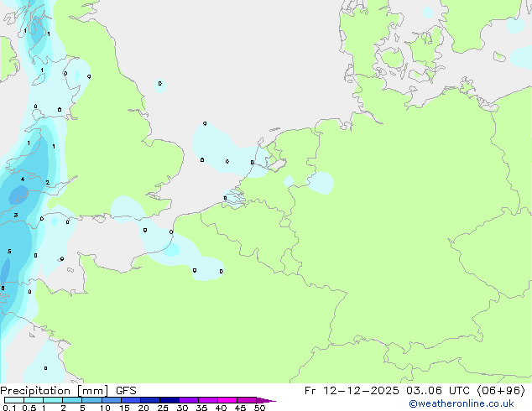Pick the 5–10 mm legend color swatch
The image size is (532, 411).
pos(92,400)
